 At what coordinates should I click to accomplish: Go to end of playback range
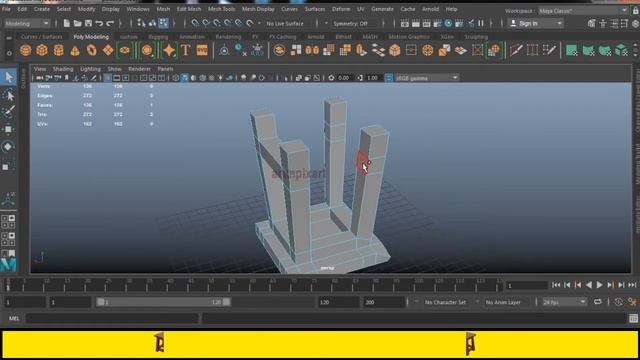(632, 285)
